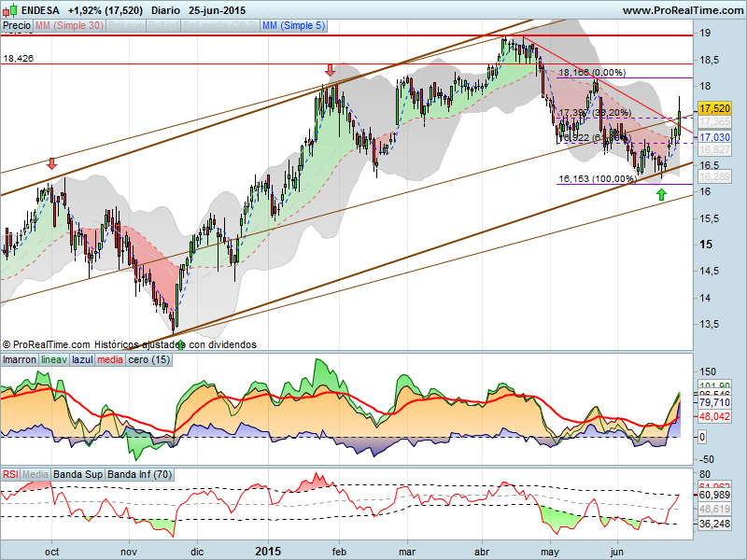Click the nov label on time axis

click(x=129, y=552)
